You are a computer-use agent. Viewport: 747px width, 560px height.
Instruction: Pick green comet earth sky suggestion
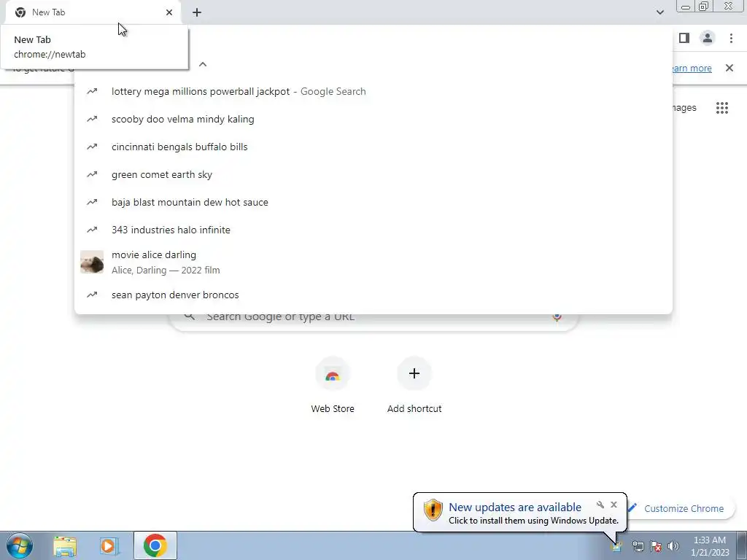coord(373,174)
